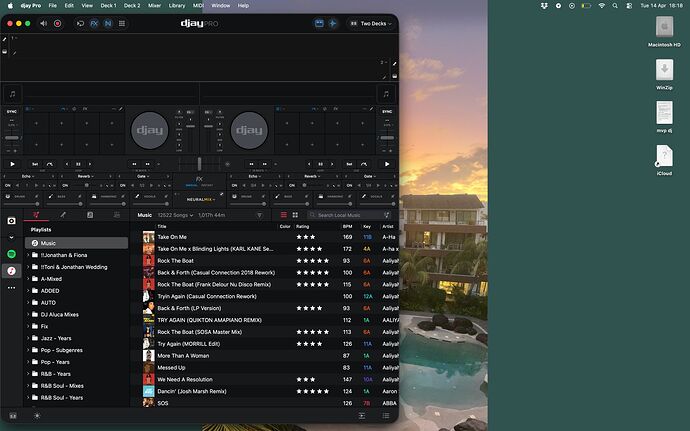
Task: Click the left djay turntable platter
Action: click(150, 130)
